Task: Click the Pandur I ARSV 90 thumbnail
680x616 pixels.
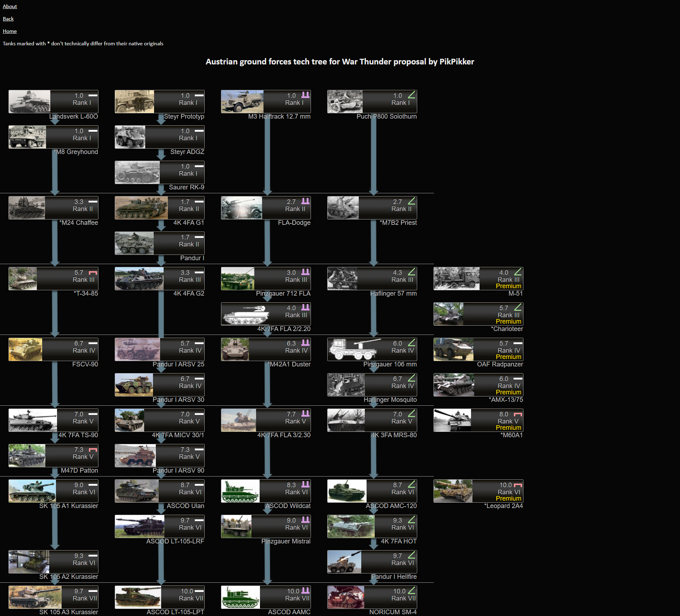Action: [x=135, y=456]
